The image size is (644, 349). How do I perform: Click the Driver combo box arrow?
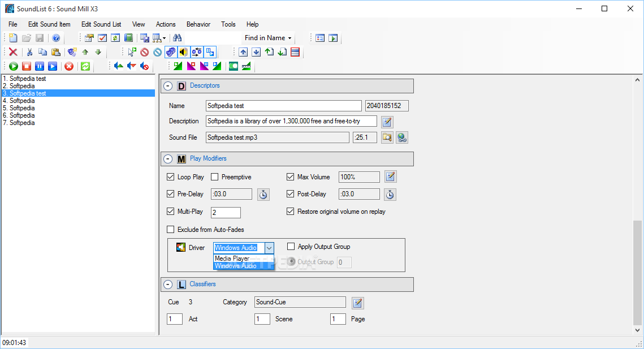pos(269,248)
